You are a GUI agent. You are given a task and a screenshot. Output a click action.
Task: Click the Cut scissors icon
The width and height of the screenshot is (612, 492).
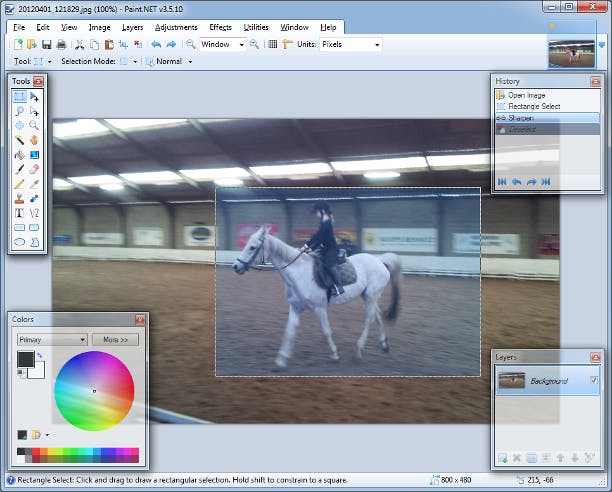tap(80, 44)
